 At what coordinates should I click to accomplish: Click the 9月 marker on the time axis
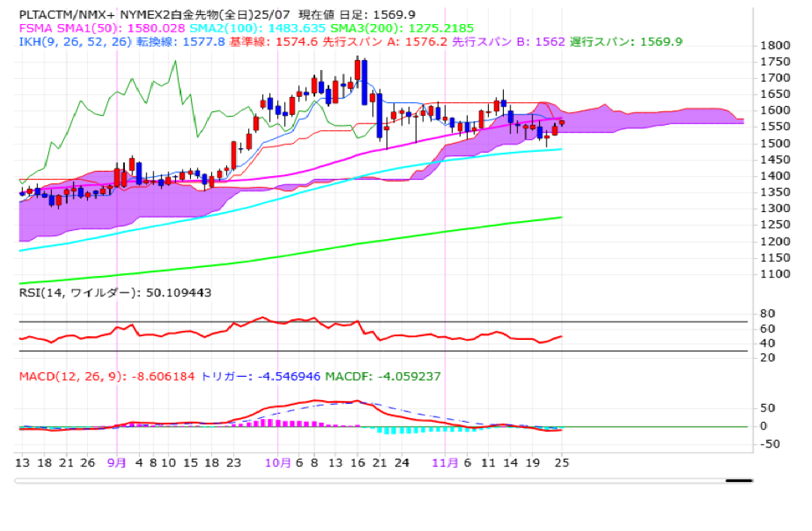pos(118,463)
